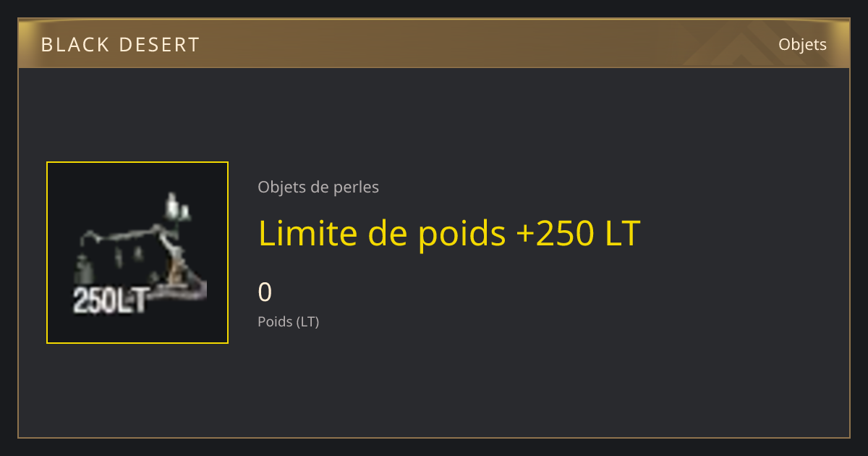Viewport: 868px width, 456px height.
Task: Select the 0 weight value
Action: point(265,292)
